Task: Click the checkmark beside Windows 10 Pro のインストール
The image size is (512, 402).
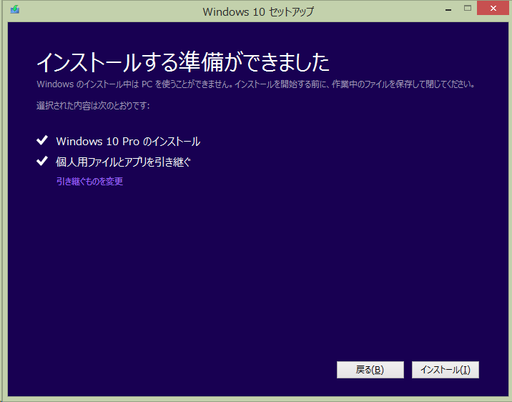Action: point(42,140)
